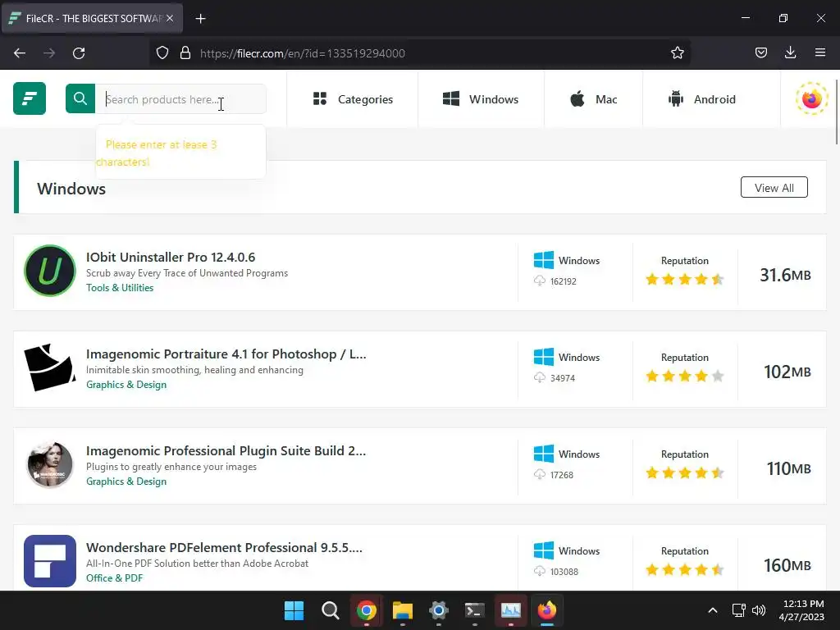Click the 110MB size text
Screen dimensions: 840x630
[x=788, y=468]
